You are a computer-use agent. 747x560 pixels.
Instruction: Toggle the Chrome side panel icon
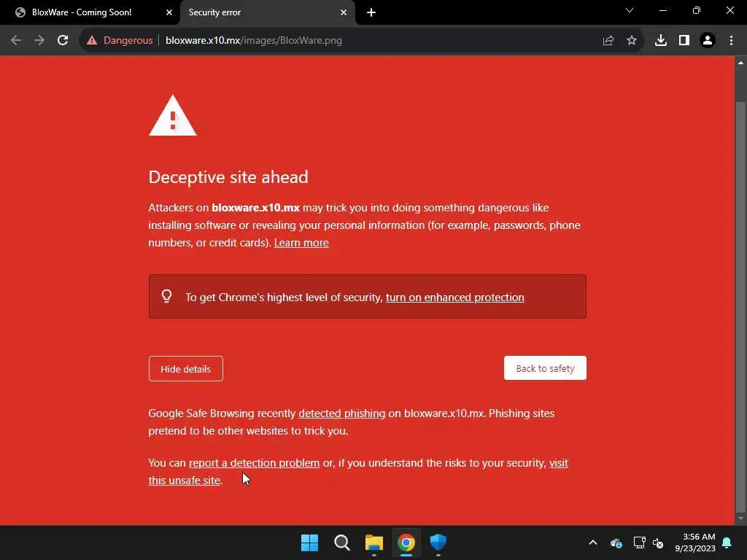coord(684,41)
